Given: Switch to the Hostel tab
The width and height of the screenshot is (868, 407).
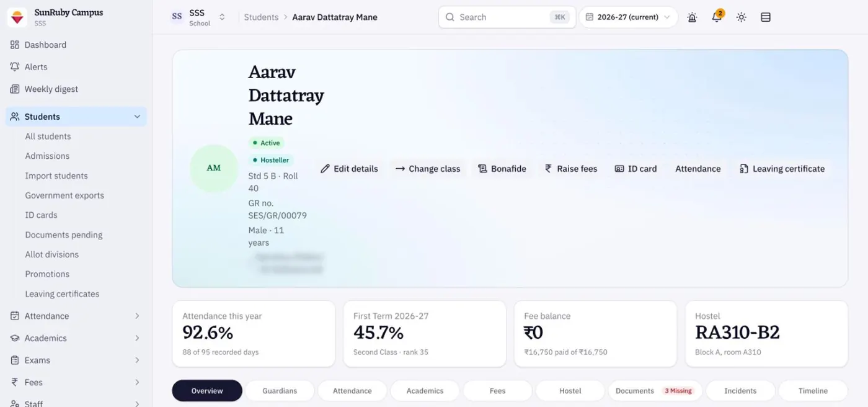Looking at the screenshot, I should point(570,391).
